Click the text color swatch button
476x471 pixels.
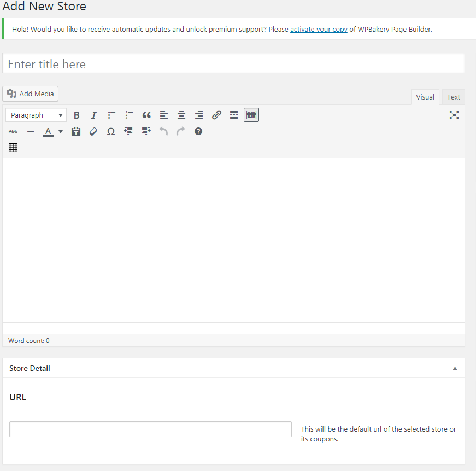click(48, 132)
